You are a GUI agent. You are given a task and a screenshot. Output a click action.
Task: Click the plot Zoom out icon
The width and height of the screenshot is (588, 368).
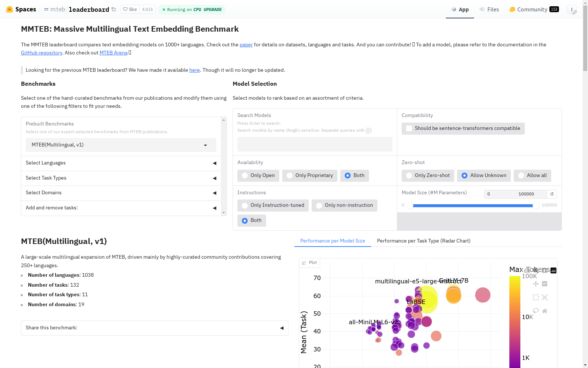click(x=545, y=284)
